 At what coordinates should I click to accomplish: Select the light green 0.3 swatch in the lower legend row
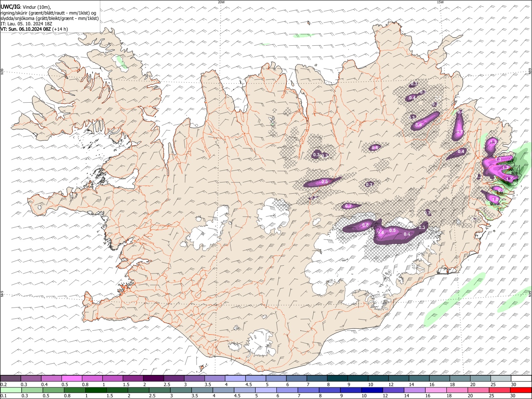click(32, 390)
